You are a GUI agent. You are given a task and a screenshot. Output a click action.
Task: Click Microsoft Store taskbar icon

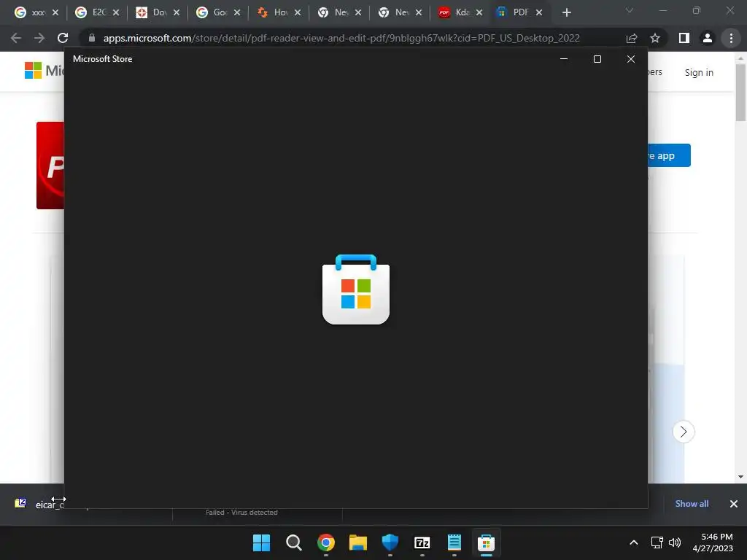pos(487,542)
